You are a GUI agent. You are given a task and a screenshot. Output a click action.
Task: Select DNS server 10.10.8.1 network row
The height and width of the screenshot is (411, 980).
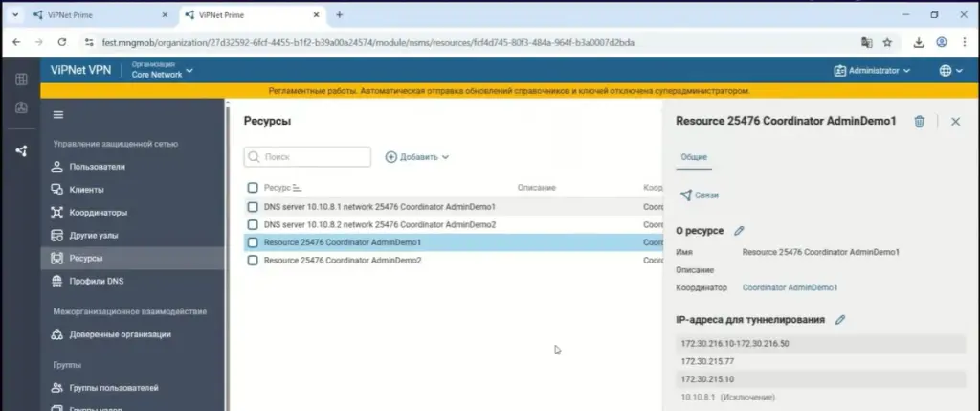453,206
